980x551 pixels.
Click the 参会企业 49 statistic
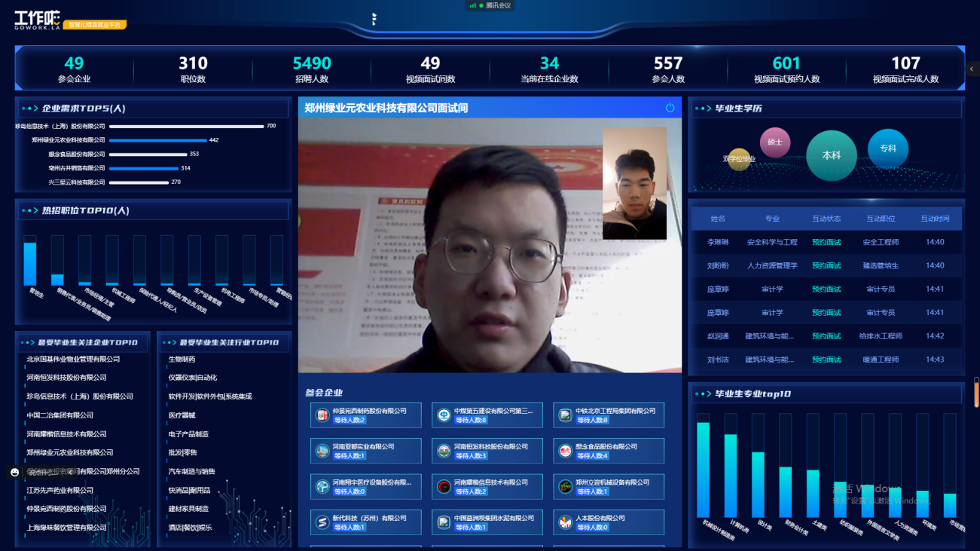click(x=74, y=69)
